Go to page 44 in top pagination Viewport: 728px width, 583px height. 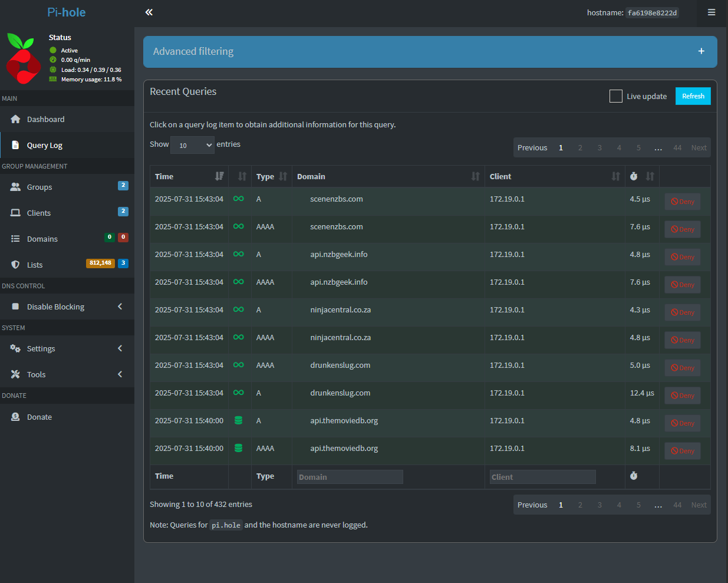pos(677,148)
